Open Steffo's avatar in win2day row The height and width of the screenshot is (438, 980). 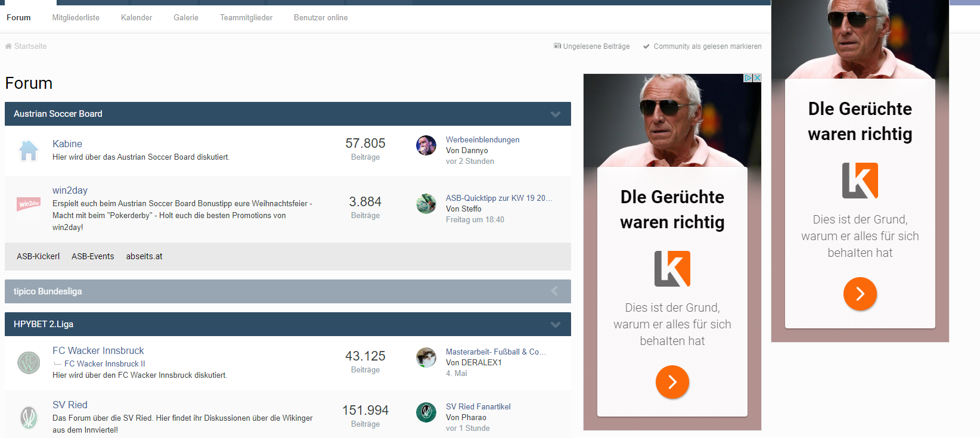(x=426, y=204)
